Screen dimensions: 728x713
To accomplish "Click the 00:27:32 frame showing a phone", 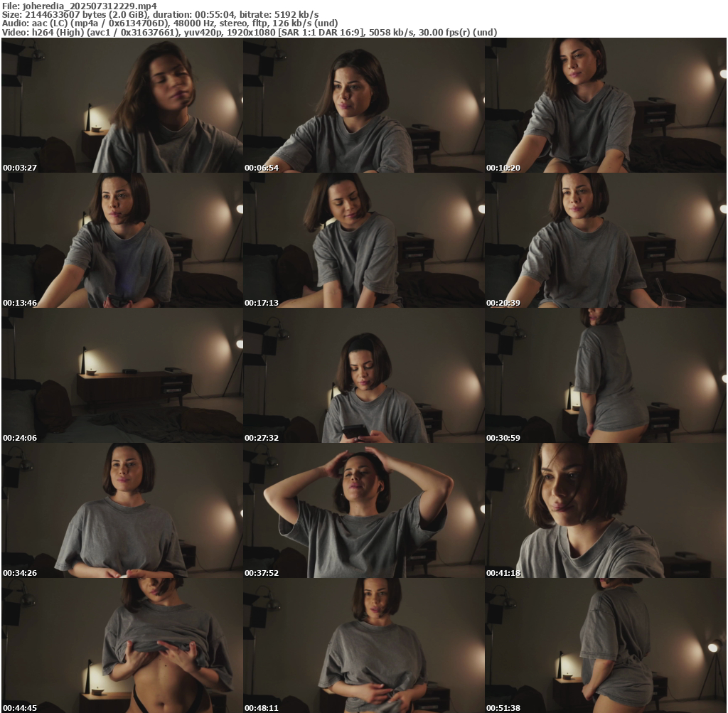I will pyautogui.click(x=363, y=375).
